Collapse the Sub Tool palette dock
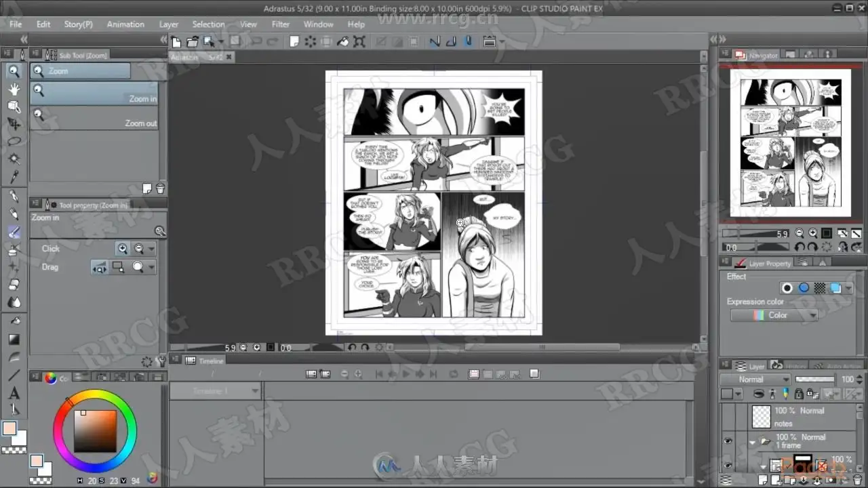The height and width of the screenshot is (488, 868). coord(163,40)
